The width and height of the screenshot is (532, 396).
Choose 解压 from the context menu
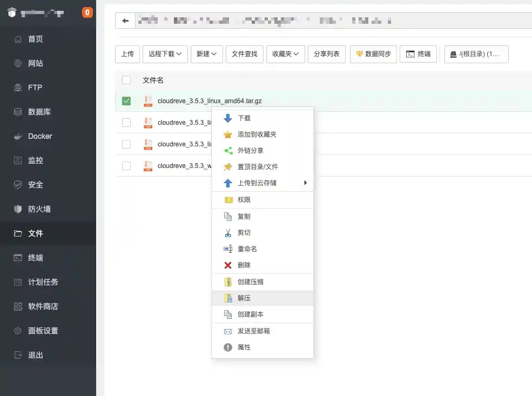click(243, 298)
